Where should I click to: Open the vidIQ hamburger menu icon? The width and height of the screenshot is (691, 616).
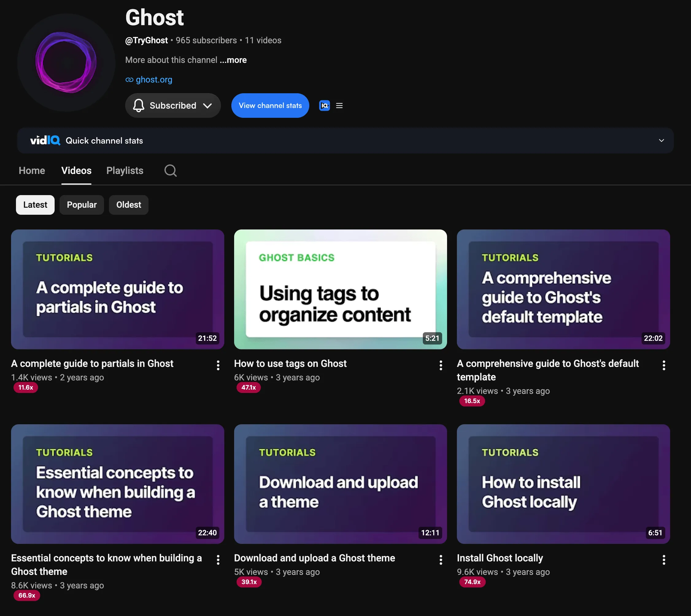[x=339, y=106]
